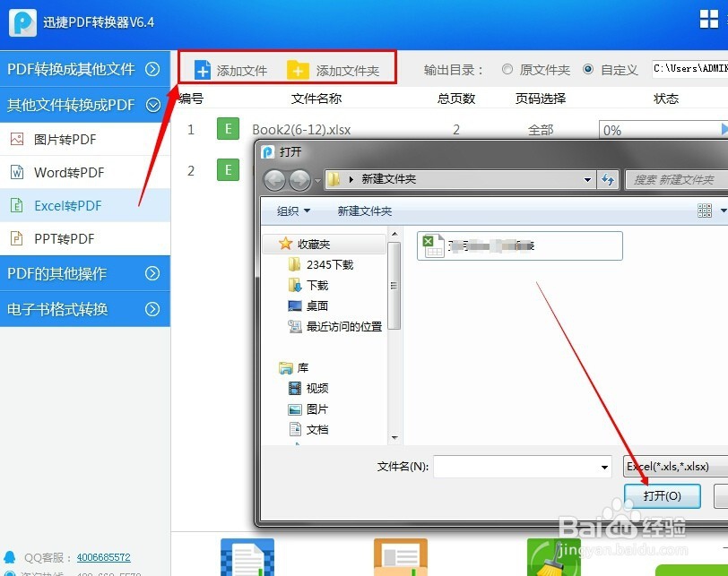Click the 页码选择 column header
The height and width of the screenshot is (576, 728).
click(541, 99)
